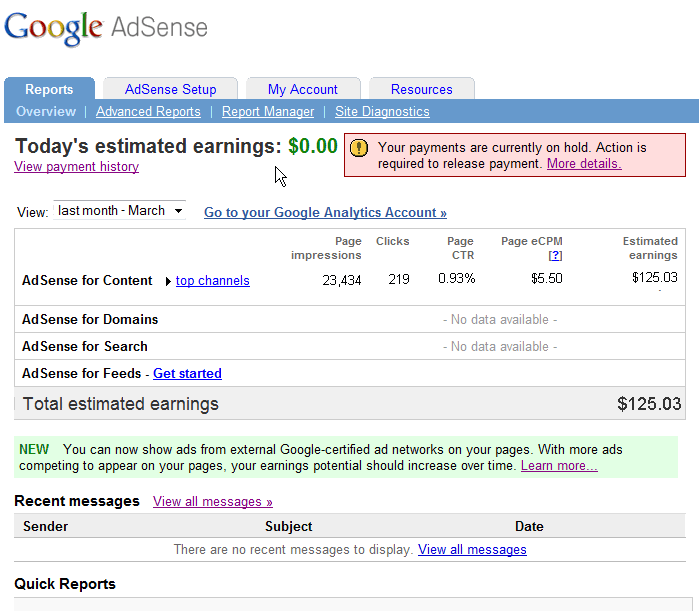Click the NEW label in green notice
The height and width of the screenshot is (611, 699).
tap(34, 449)
